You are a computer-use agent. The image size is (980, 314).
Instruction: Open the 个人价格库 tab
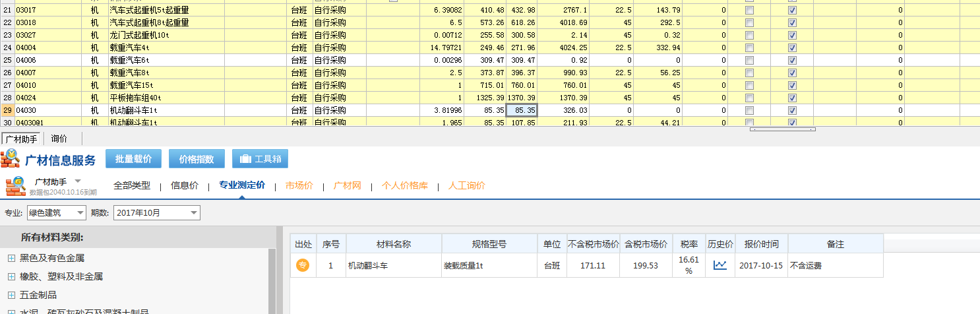405,185
